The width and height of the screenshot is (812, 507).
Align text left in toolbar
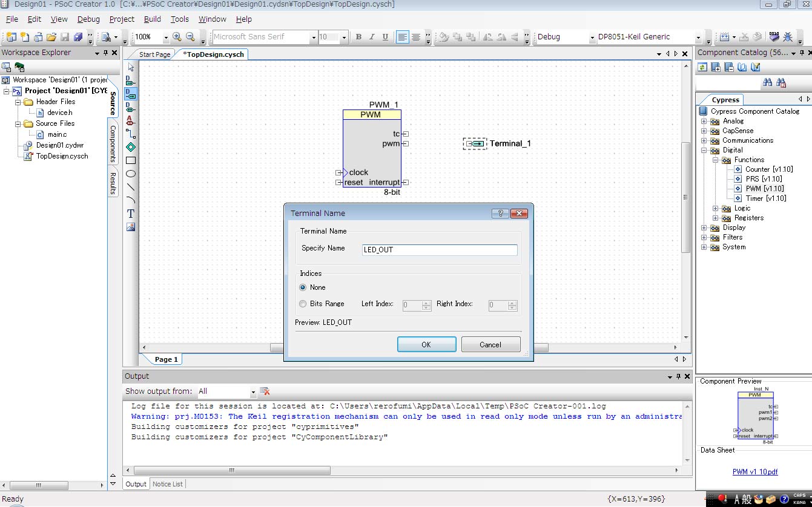click(403, 37)
